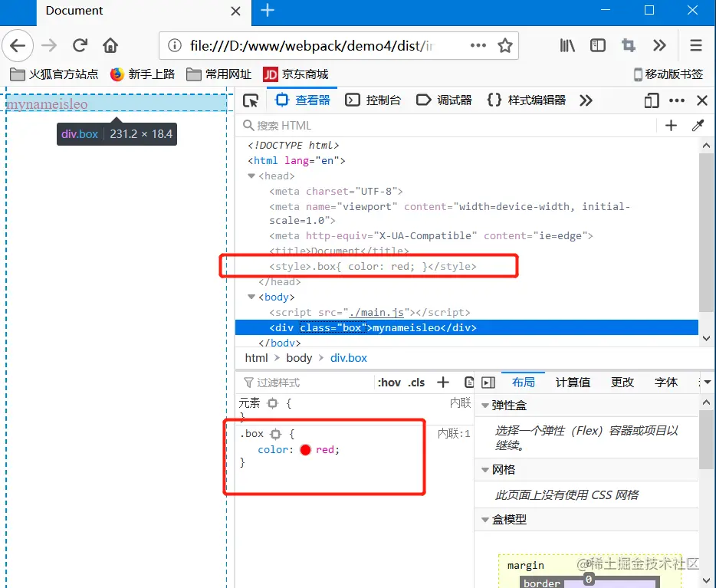Toggle print media simulation in rules panel
Screen dimensions: 716x588
coord(470,383)
